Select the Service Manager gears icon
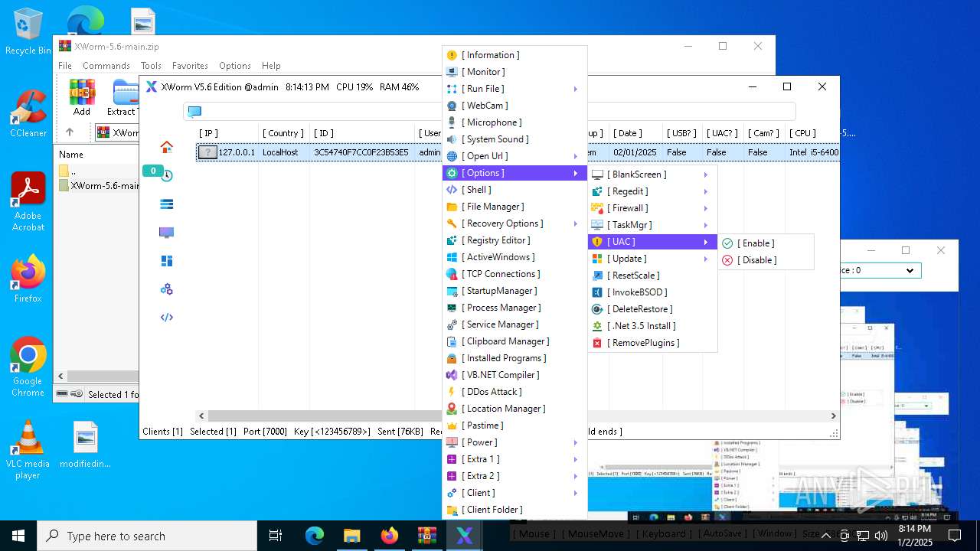The width and height of the screenshot is (980, 551). [452, 324]
